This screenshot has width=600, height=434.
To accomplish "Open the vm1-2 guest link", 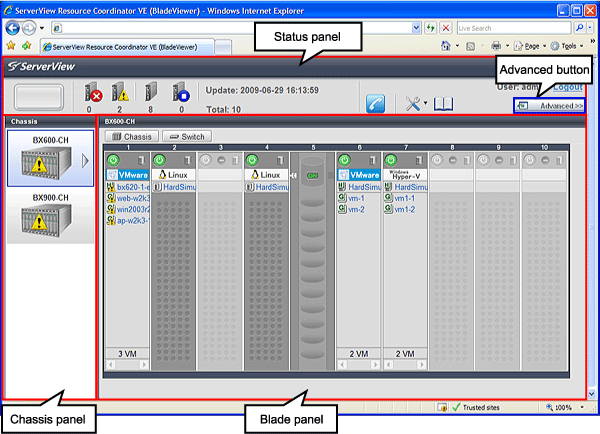I will pos(405,209).
